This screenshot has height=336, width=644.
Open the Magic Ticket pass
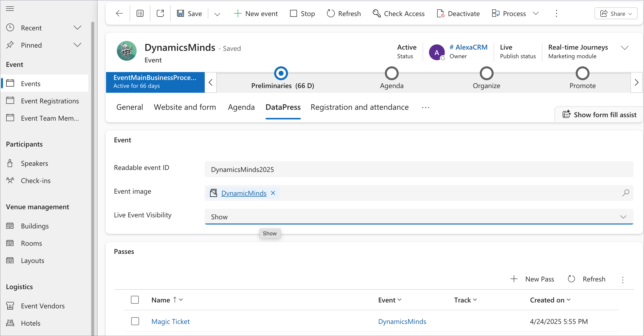(x=171, y=321)
